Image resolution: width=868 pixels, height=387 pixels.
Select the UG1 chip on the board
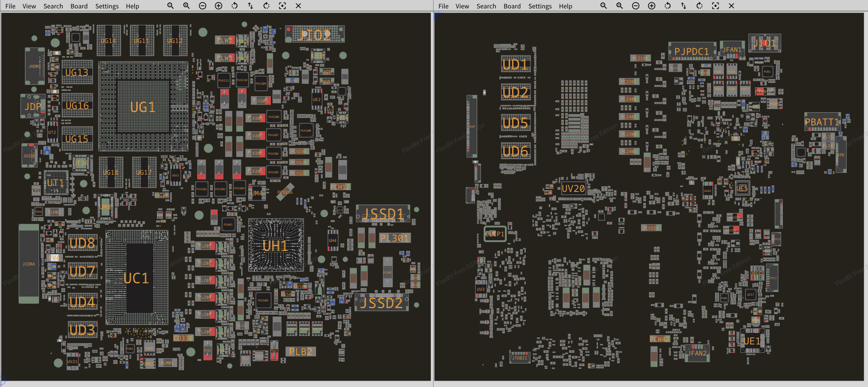point(143,107)
